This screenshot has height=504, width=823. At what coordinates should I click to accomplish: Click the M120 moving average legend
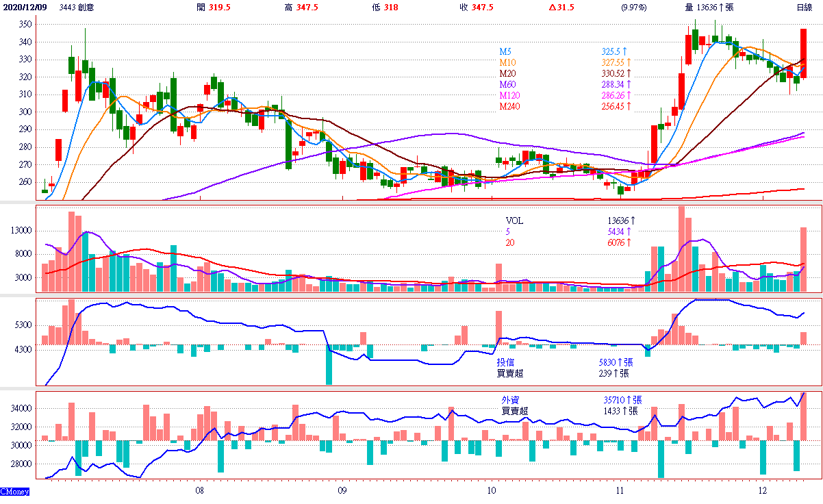point(510,95)
